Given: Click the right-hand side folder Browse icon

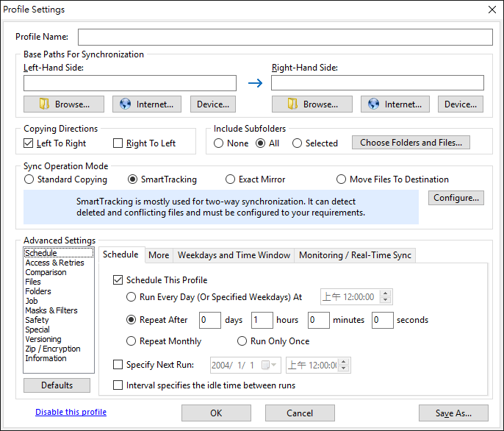Looking at the screenshot, I should pos(292,104).
